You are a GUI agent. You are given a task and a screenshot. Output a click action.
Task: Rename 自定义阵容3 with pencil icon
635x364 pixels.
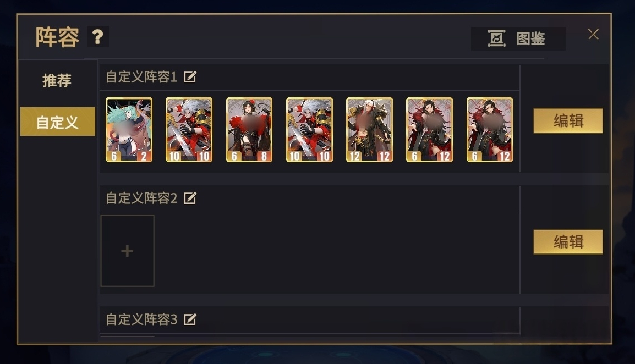tap(190, 319)
